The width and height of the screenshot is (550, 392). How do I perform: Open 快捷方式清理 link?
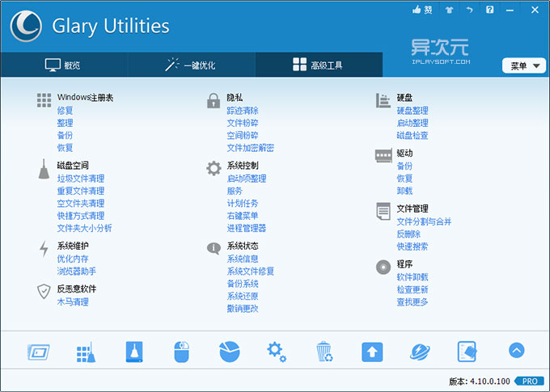pyautogui.click(x=81, y=216)
